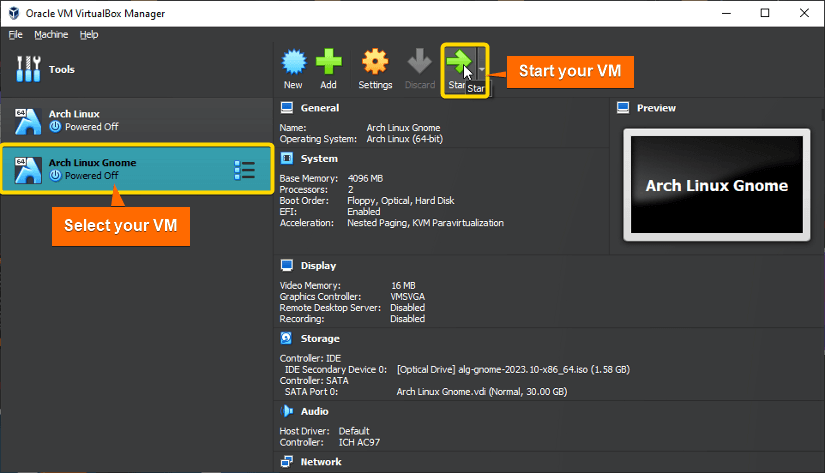Maximize the VirtualBox Manager window
Viewport: 825px width, 473px height.
click(765, 13)
